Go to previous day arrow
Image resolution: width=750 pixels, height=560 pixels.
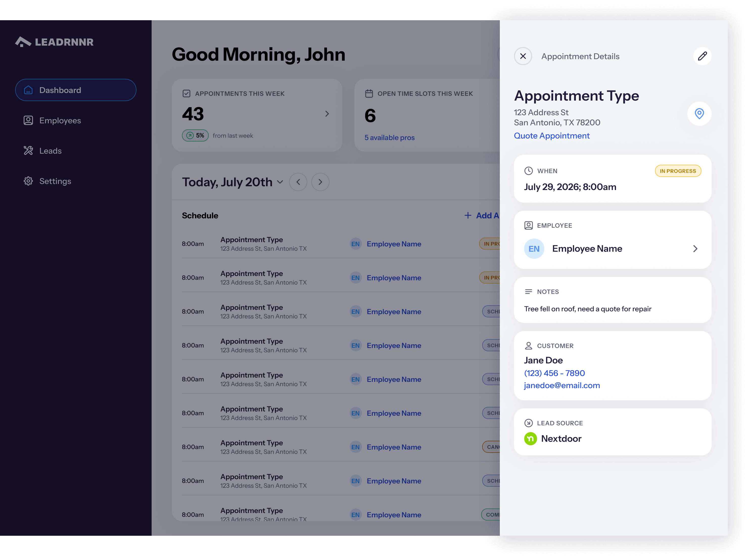[298, 182]
